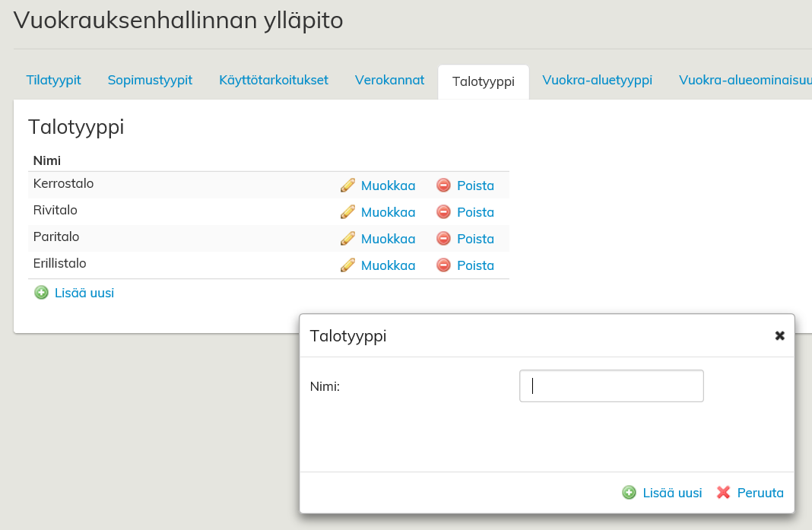Click pencil icon beside Kerrostalo row
The image size is (812, 530).
(x=347, y=185)
